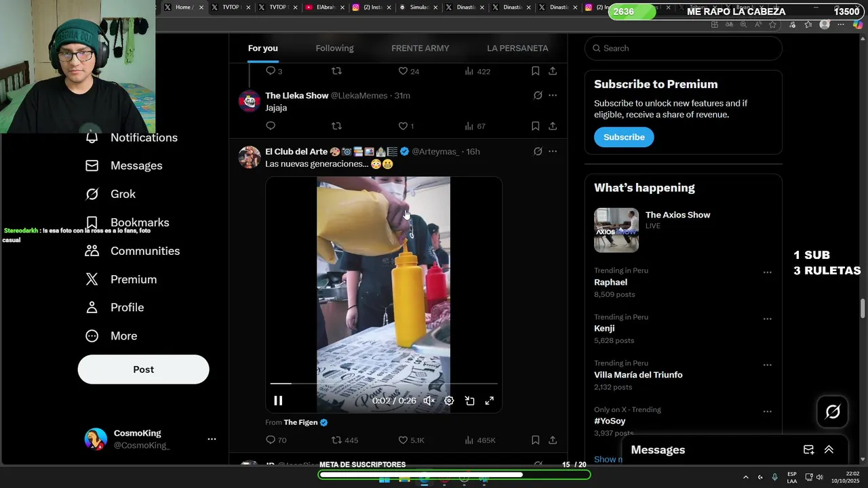The image size is (868, 488).
Task: Bookmark The Lleka Show post
Action: tap(535, 126)
